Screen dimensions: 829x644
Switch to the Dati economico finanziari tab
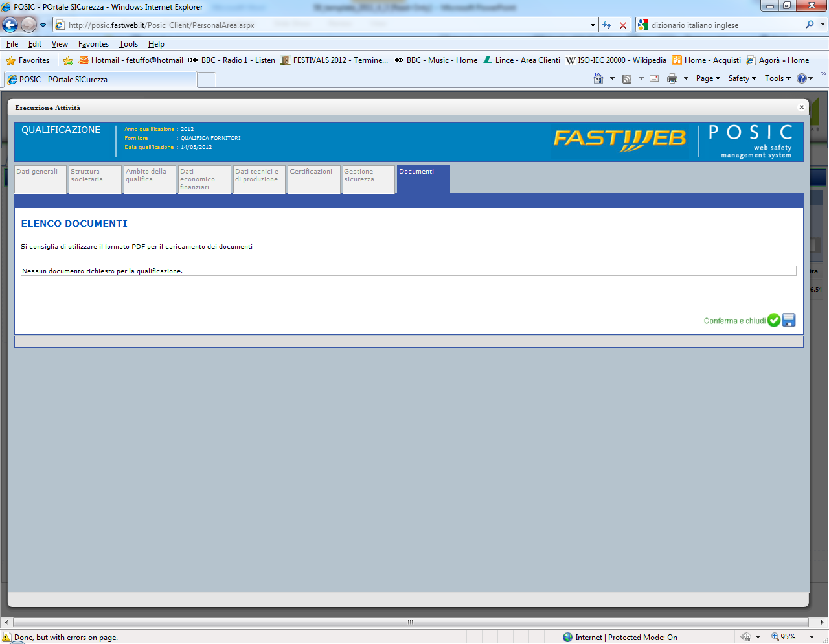[x=205, y=179]
